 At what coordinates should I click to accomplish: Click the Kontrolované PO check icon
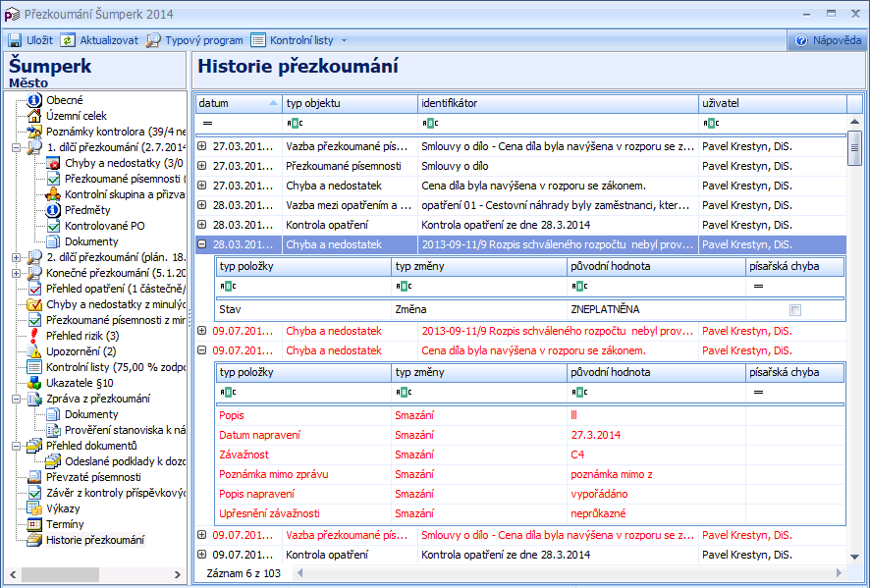(x=53, y=226)
